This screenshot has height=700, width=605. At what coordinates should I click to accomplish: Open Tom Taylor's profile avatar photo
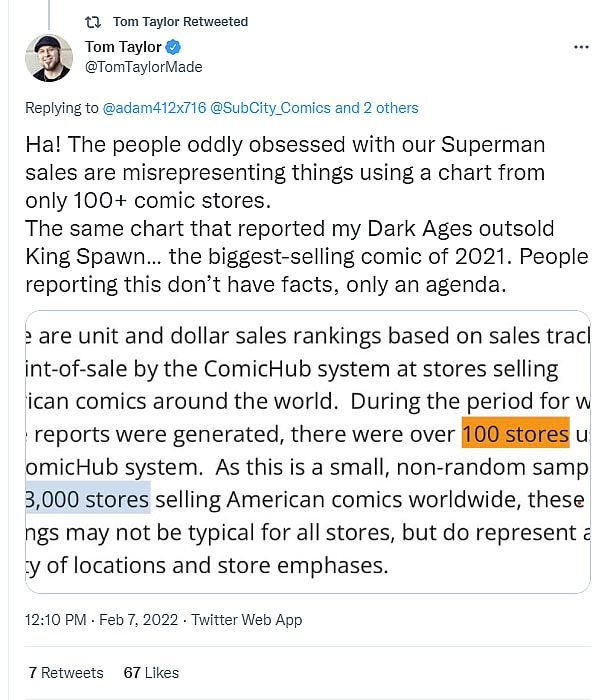coord(50,57)
